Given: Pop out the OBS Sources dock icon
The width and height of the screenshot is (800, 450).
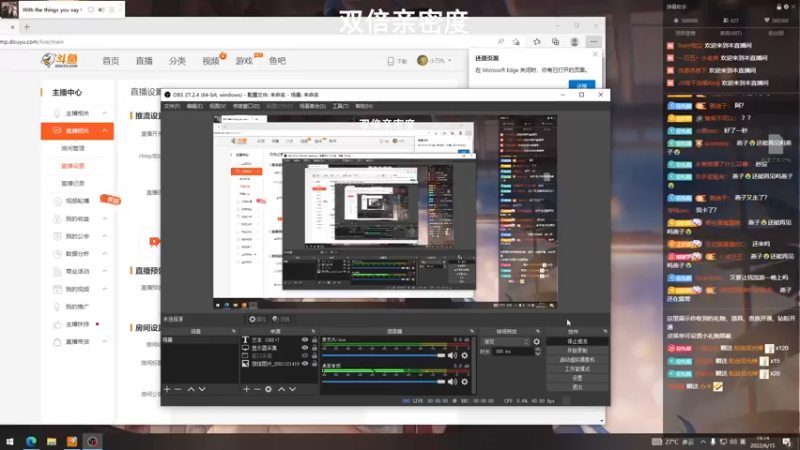Looking at the screenshot, I should point(313,331).
